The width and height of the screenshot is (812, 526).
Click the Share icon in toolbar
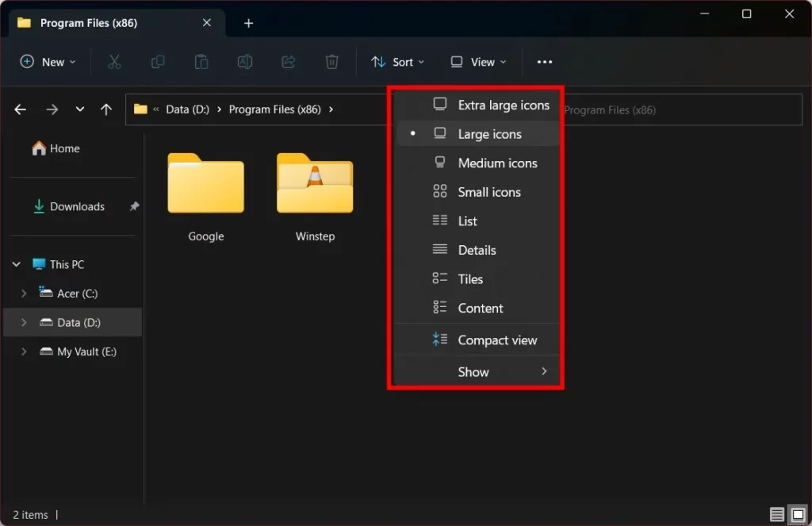point(289,62)
